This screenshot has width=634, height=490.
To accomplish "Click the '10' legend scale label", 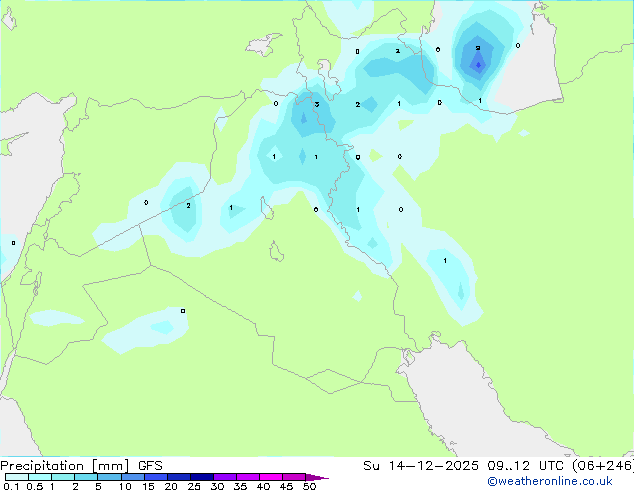I will 125,486.
